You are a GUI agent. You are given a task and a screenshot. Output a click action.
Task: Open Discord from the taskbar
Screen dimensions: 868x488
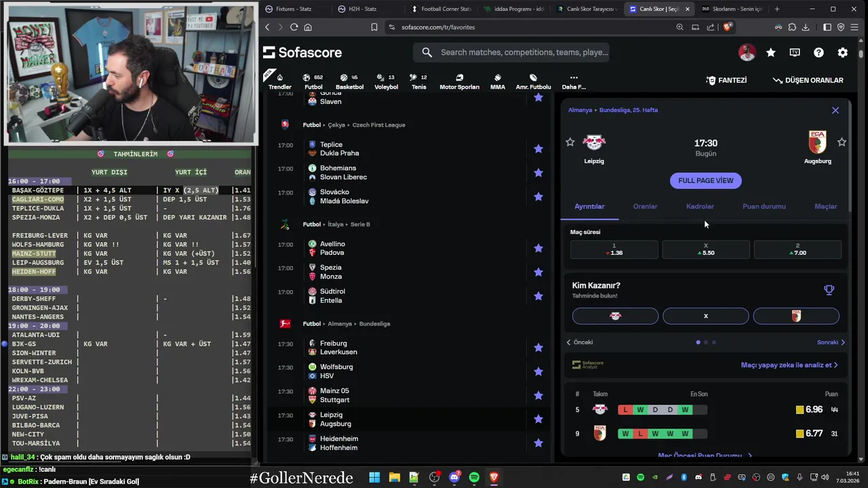click(454, 478)
